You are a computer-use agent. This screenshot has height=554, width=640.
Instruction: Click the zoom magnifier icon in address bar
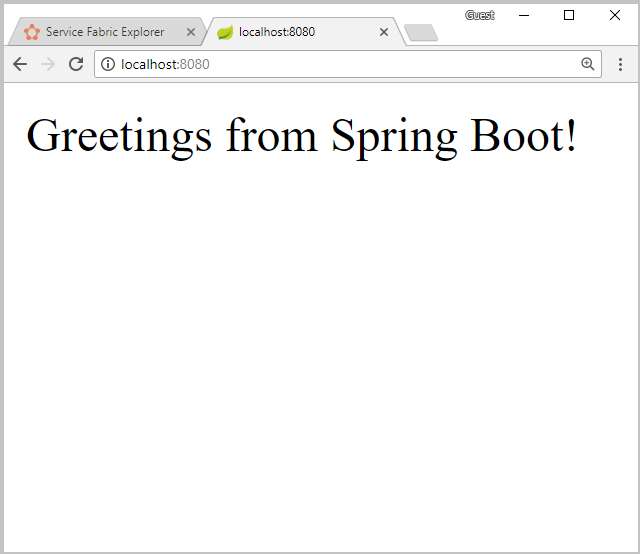587,64
